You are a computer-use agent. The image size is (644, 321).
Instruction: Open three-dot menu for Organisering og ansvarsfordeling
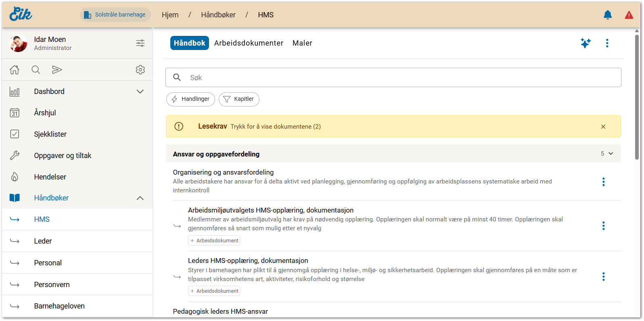click(603, 182)
